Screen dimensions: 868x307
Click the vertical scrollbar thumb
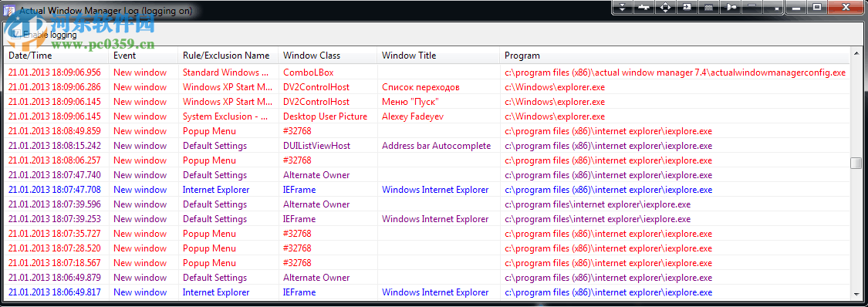[855, 164]
